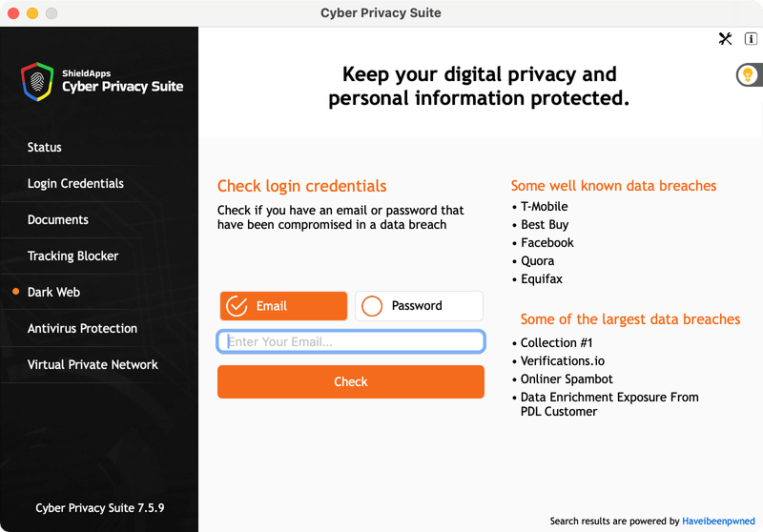Image resolution: width=763 pixels, height=532 pixels.
Task: Open the Haveibeenpwned link
Action: (717, 522)
